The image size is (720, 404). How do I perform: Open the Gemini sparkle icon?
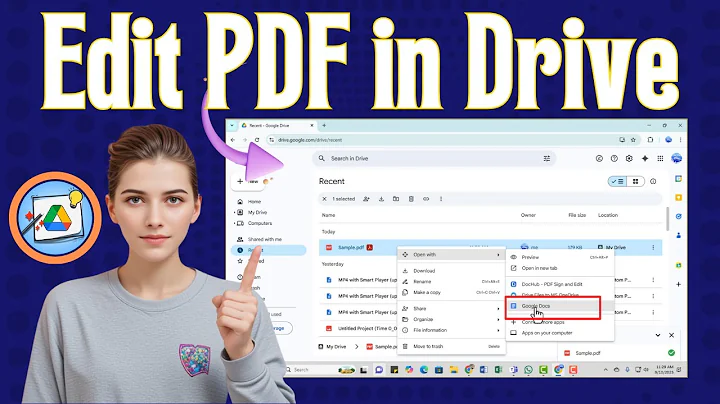[645, 158]
